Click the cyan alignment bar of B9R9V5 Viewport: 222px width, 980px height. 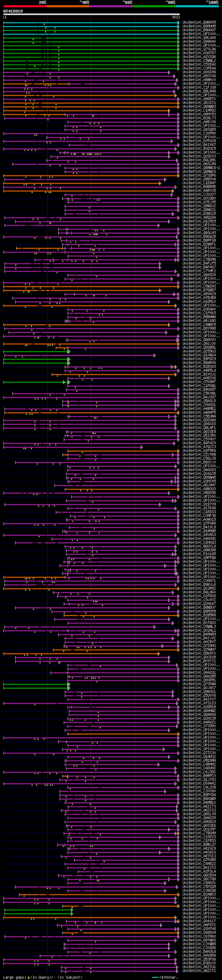[x=92, y=23]
